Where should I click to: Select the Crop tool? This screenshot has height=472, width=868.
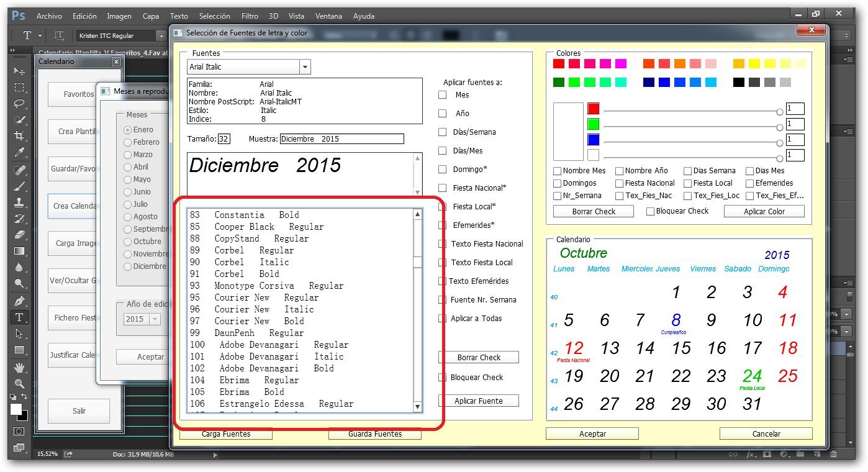tap(19, 136)
